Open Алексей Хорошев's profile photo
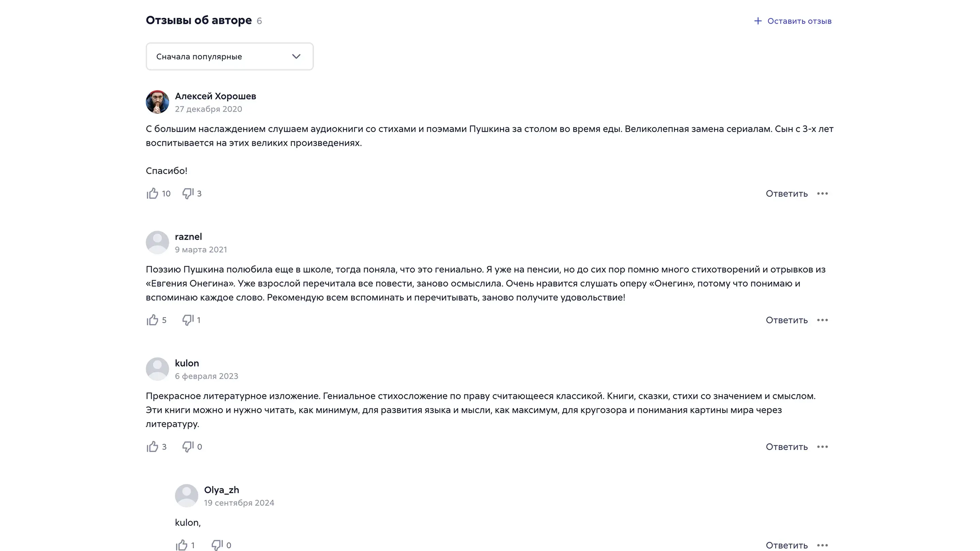 tap(158, 102)
